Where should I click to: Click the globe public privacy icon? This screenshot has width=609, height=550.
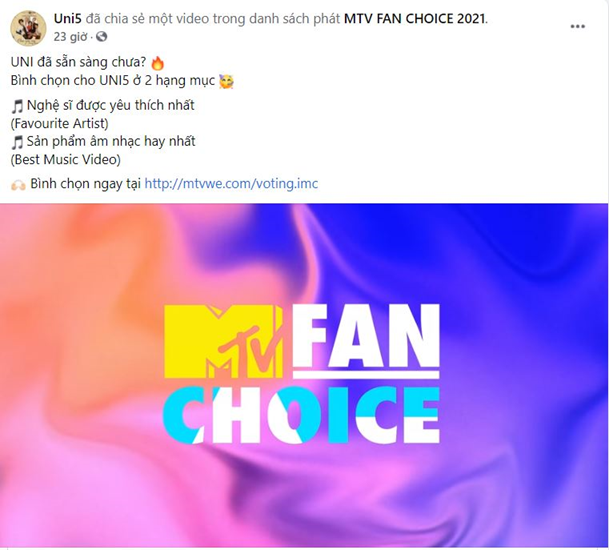pos(101,37)
